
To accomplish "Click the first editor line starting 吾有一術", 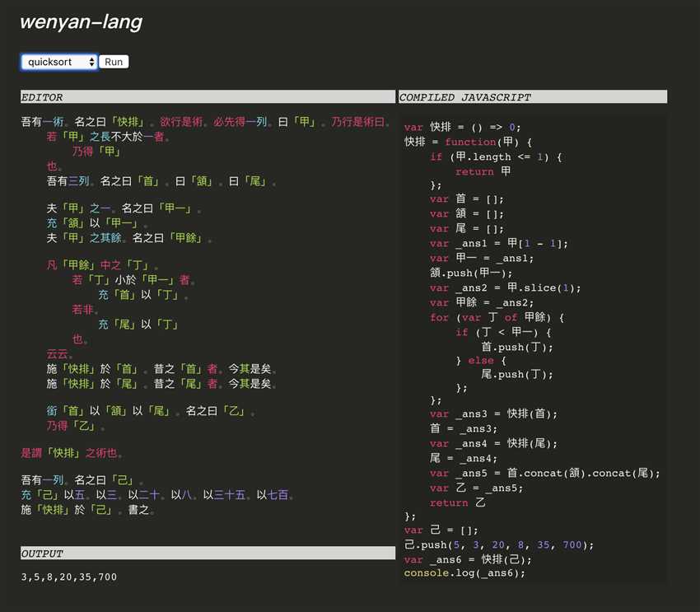I will [206, 122].
